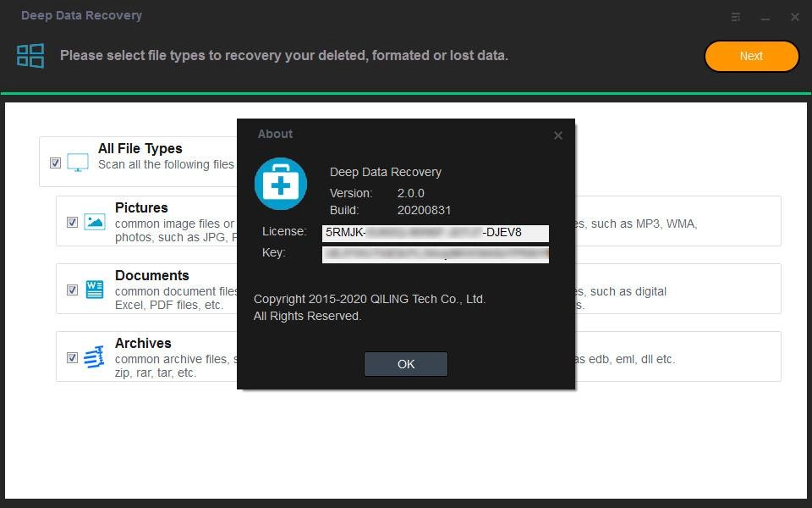Uncheck the Documents checkbox
Screen dimensions: 812x508
click(73, 290)
